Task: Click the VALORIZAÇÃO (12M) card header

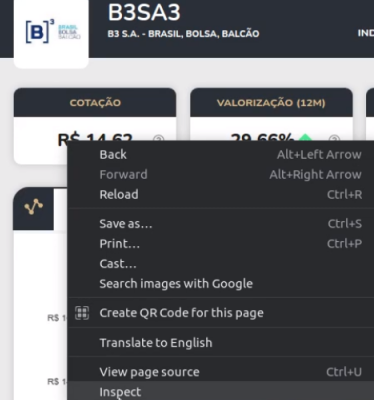Action: pos(271,103)
